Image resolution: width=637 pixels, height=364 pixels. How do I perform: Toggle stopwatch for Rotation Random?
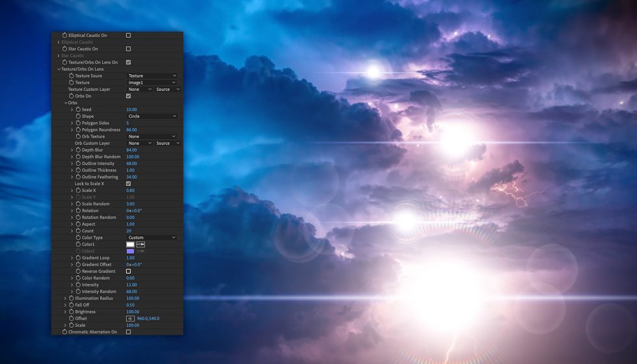(78, 217)
